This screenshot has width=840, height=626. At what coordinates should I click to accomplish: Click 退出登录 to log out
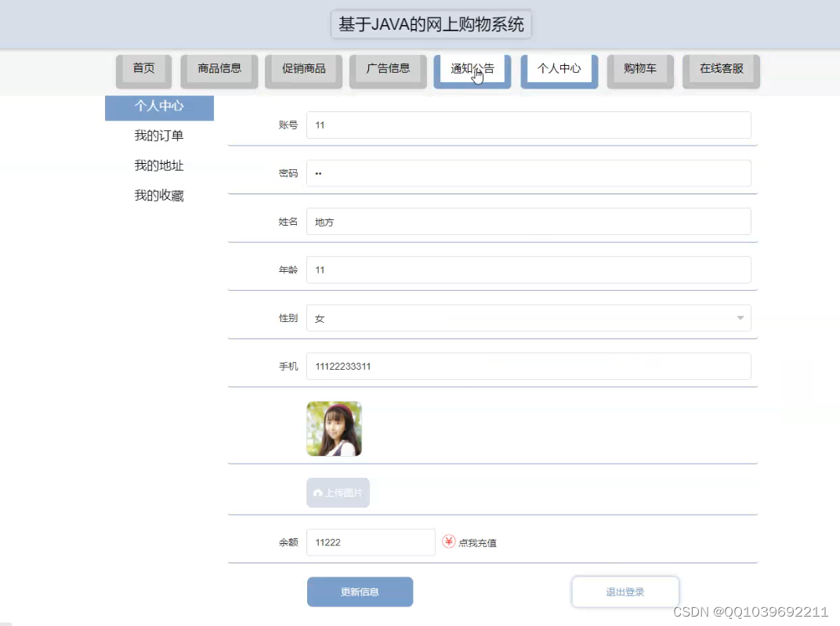point(625,592)
